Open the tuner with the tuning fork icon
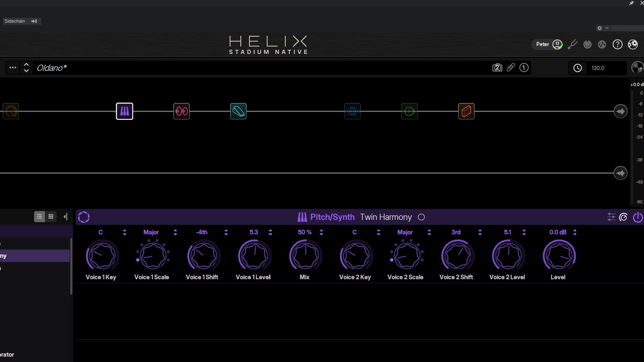 coord(573,44)
